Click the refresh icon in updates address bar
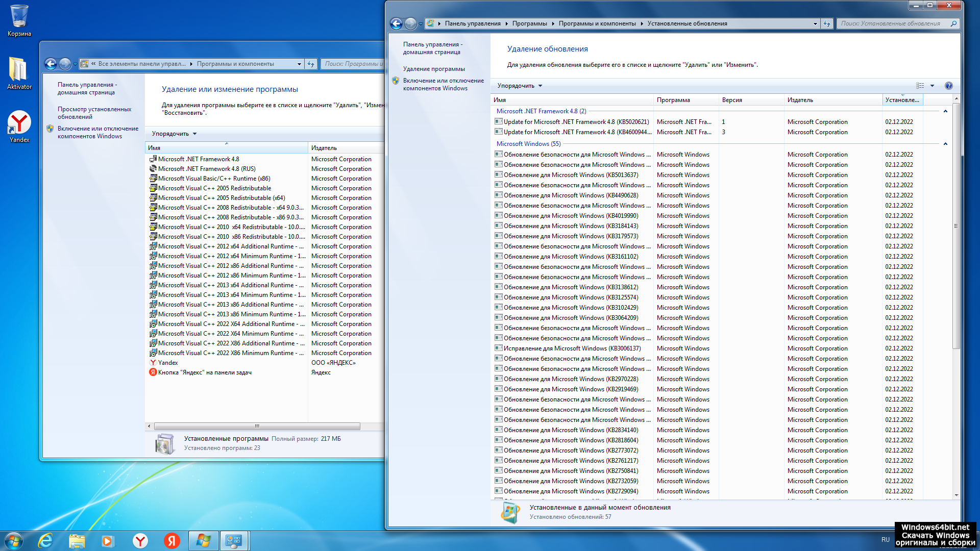Screen dimensions: 980x551 pyautogui.click(x=827, y=23)
